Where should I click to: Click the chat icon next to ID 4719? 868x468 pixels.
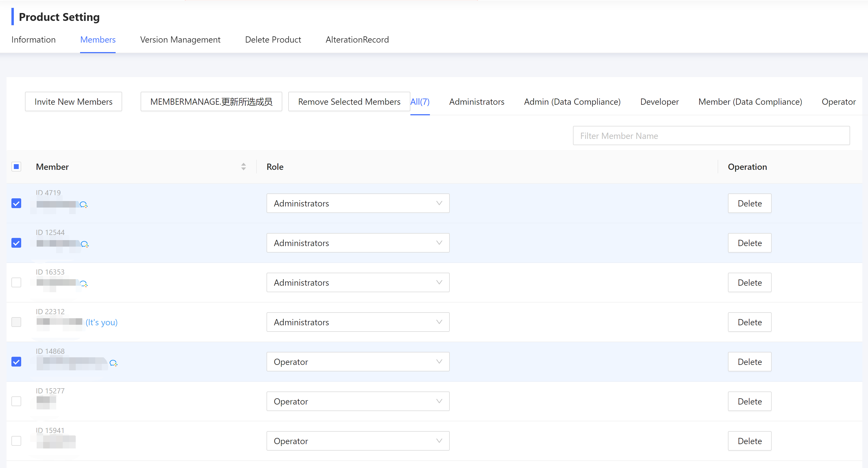point(84,205)
